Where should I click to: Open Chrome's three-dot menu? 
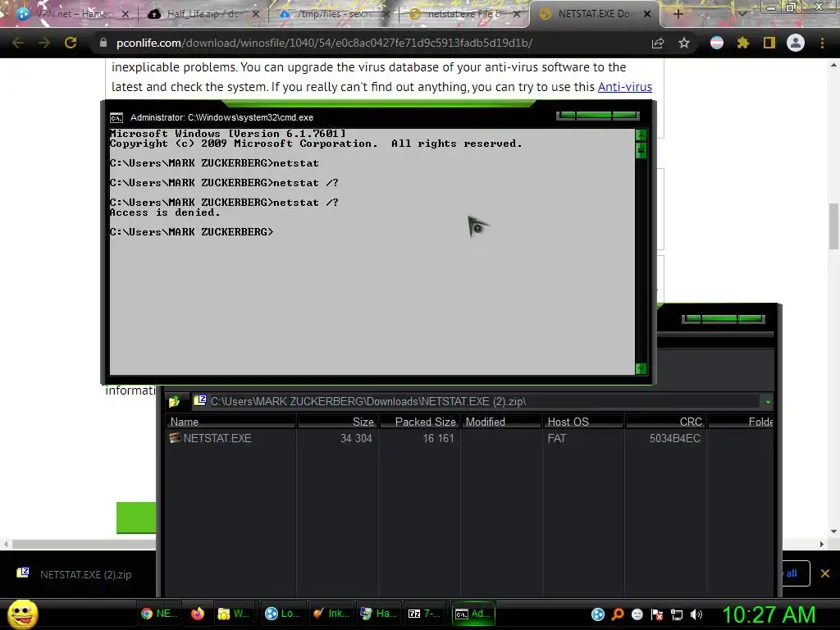click(822, 43)
